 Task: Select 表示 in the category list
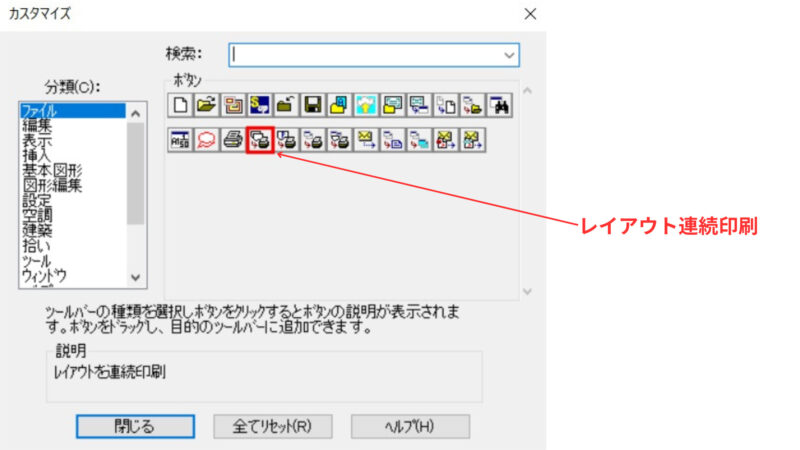click(72, 140)
